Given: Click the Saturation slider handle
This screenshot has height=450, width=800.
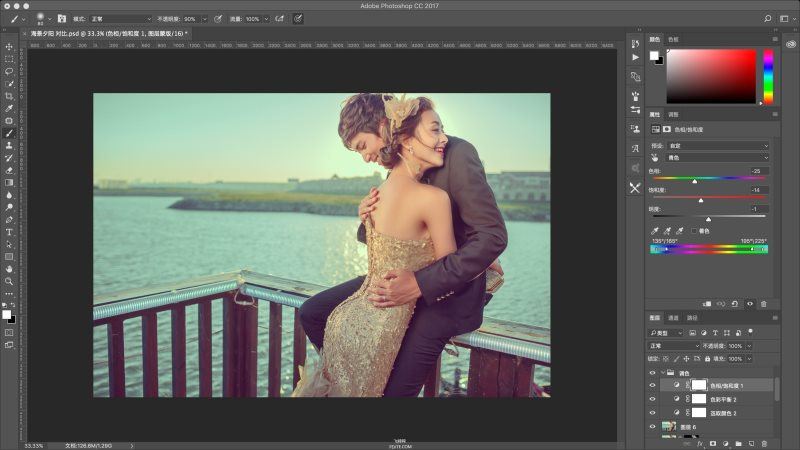Looking at the screenshot, I should [x=701, y=200].
